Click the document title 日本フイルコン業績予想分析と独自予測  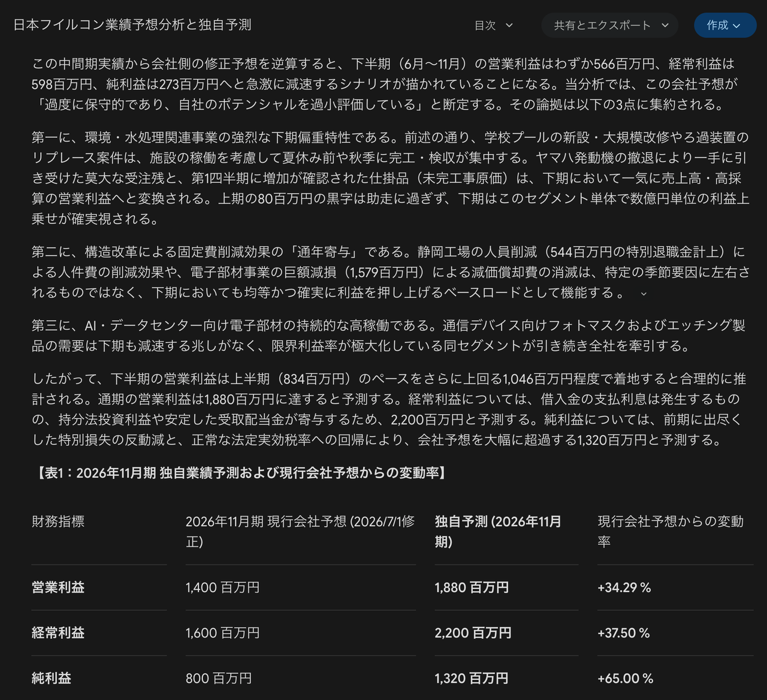click(132, 25)
